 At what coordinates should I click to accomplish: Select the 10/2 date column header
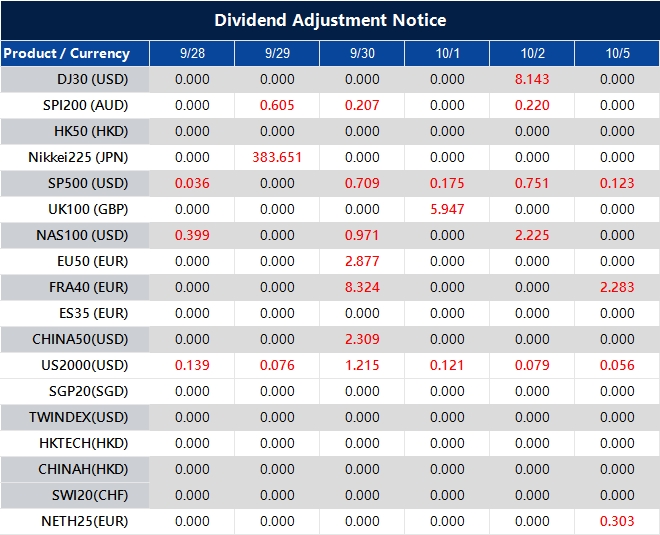point(532,53)
